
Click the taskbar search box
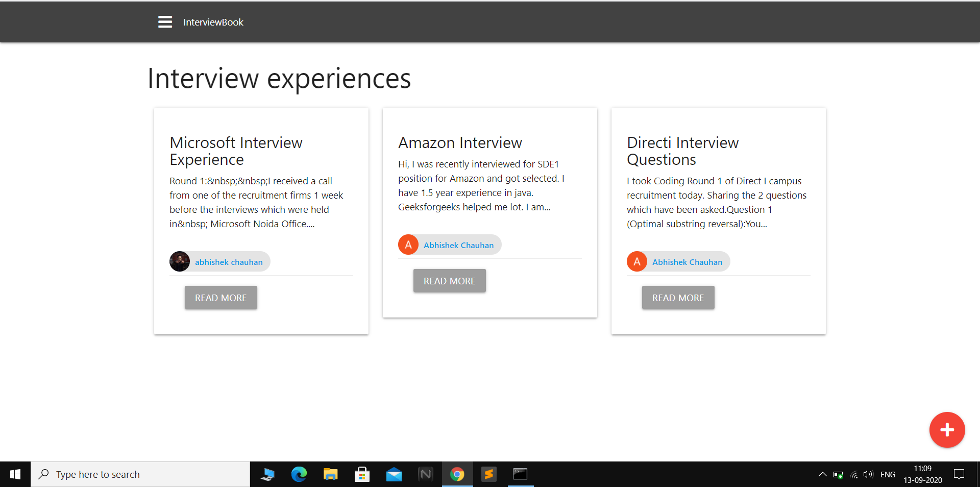tap(140, 474)
